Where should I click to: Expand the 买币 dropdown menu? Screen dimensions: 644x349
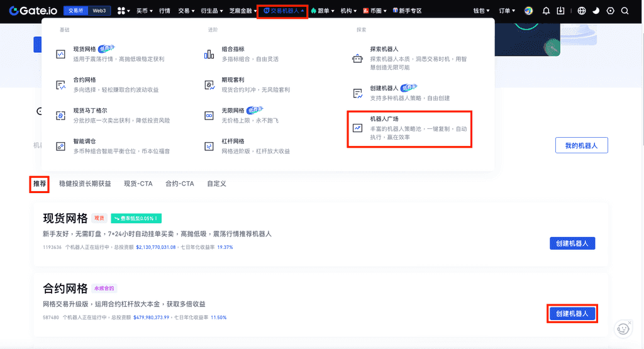pyautogui.click(x=145, y=11)
